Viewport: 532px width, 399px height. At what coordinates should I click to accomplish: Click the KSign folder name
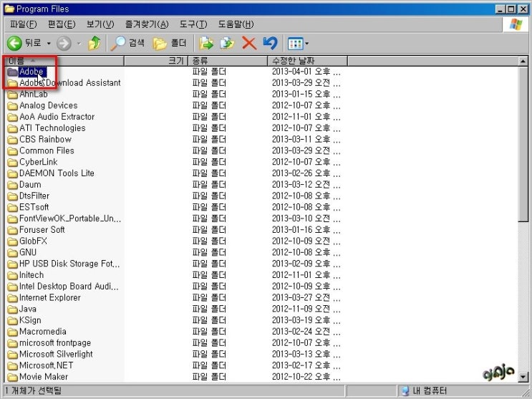[x=30, y=320]
